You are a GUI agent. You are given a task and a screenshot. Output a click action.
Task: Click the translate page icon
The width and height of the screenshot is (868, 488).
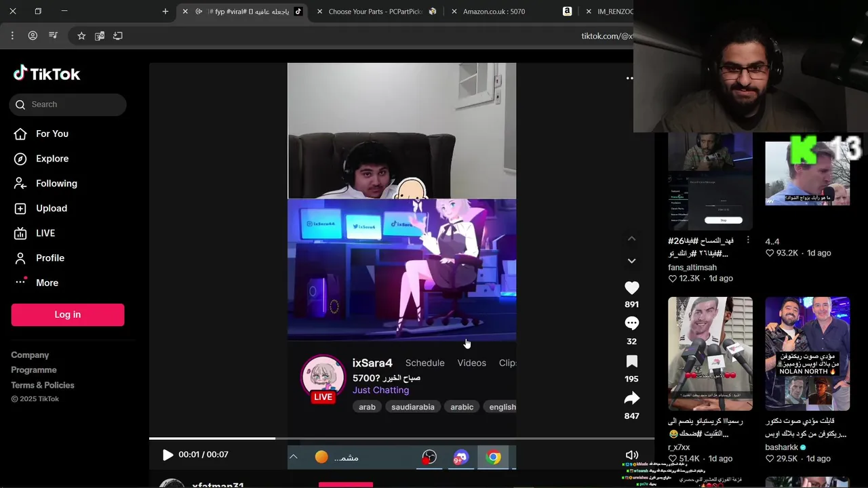[x=100, y=36]
